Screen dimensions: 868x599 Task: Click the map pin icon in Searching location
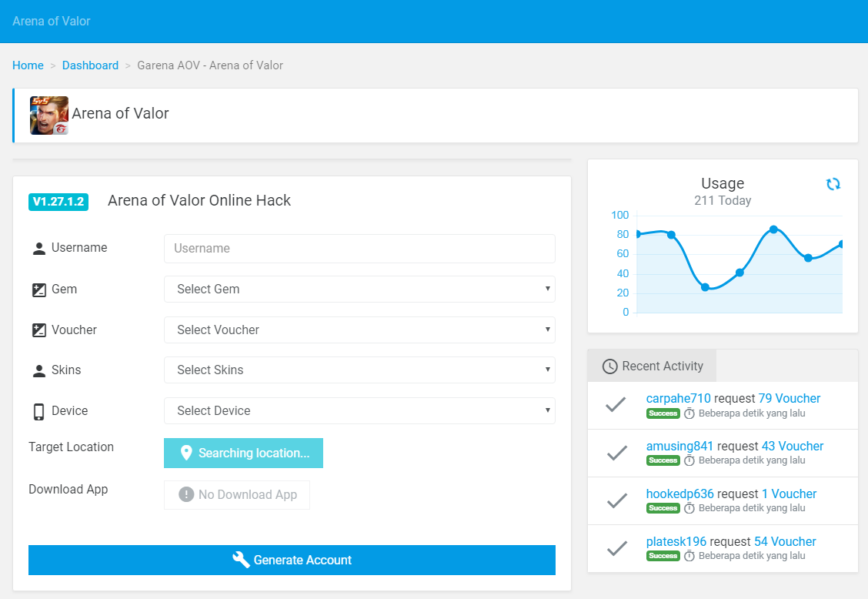[x=186, y=453]
